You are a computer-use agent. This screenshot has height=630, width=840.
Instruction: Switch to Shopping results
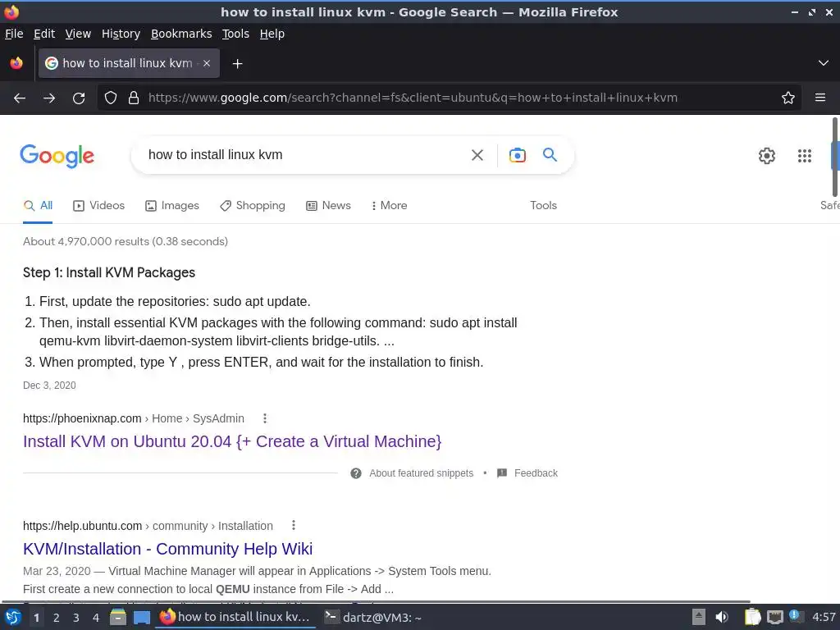253,206
